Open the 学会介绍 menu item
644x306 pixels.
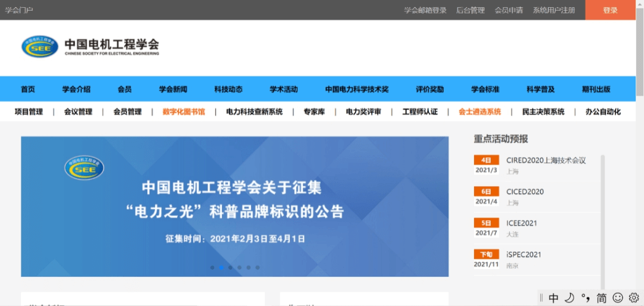(x=76, y=89)
